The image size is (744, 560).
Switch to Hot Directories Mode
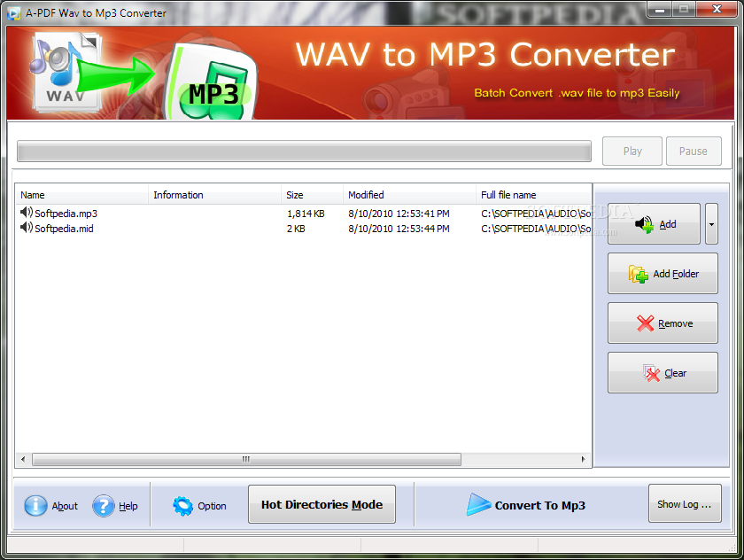point(322,504)
